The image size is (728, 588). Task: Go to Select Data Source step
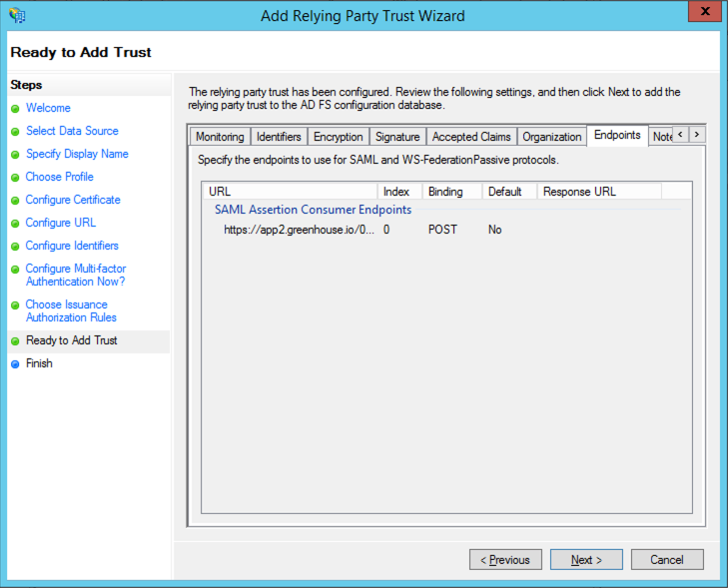72,131
